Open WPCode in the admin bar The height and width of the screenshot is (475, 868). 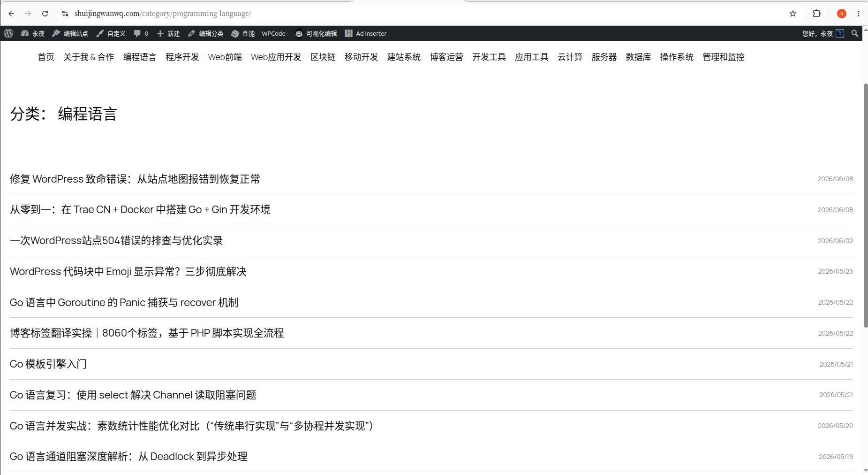click(x=273, y=33)
